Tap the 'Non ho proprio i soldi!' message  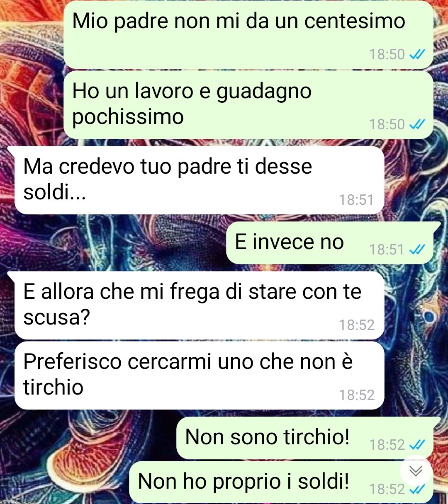282,482
